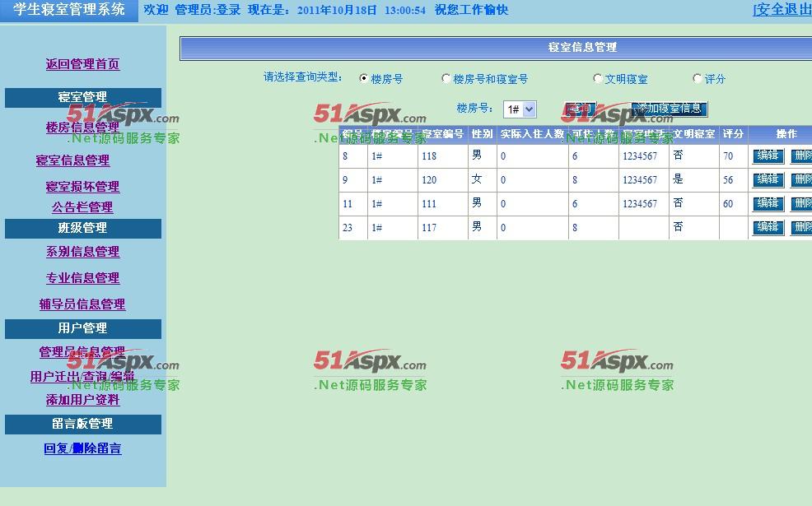Click the 查询 search button
Screen dimensions: 812x506
(580, 109)
